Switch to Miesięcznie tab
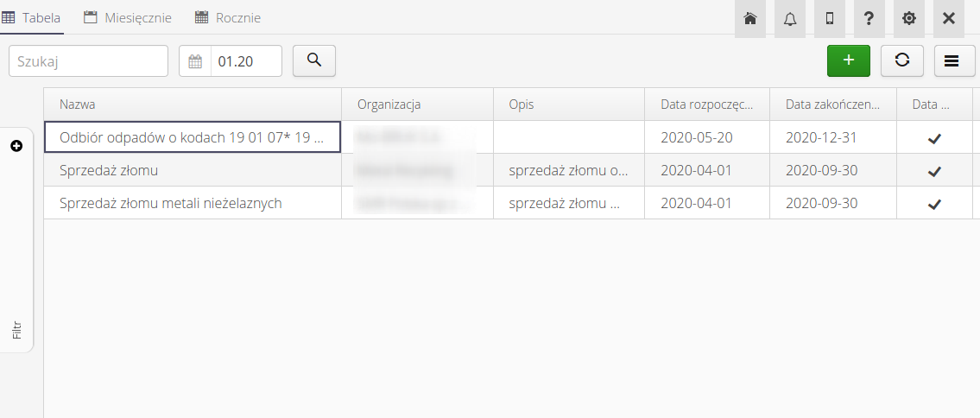 point(128,18)
